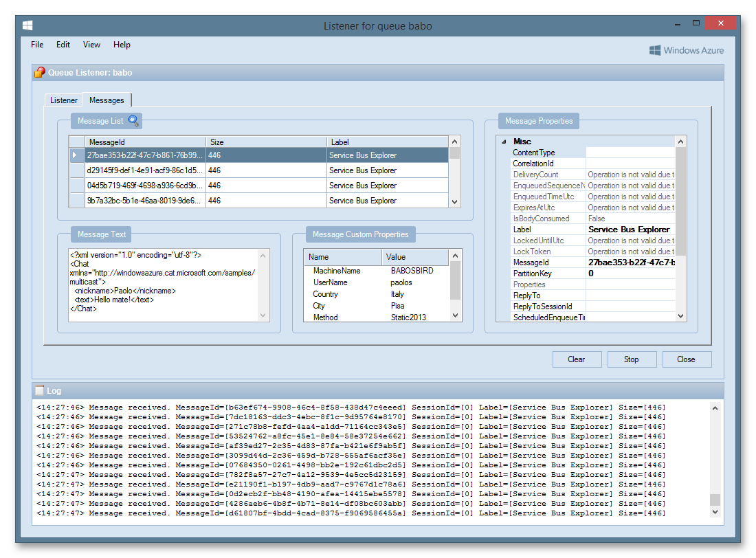The image size is (756, 558).
Task: Sort messages by the Size column header
Action: pos(266,142)
